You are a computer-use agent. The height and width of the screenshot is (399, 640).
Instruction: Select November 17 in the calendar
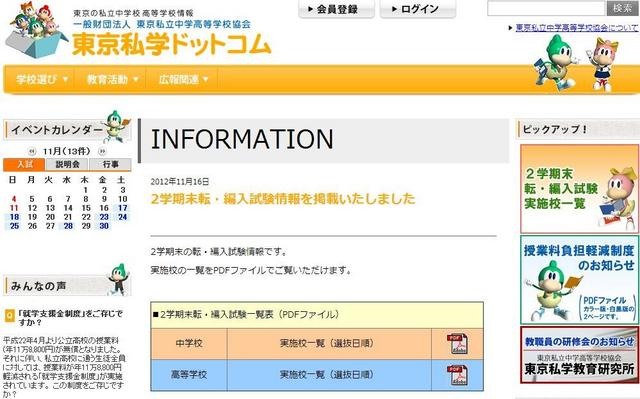point(122,208)
